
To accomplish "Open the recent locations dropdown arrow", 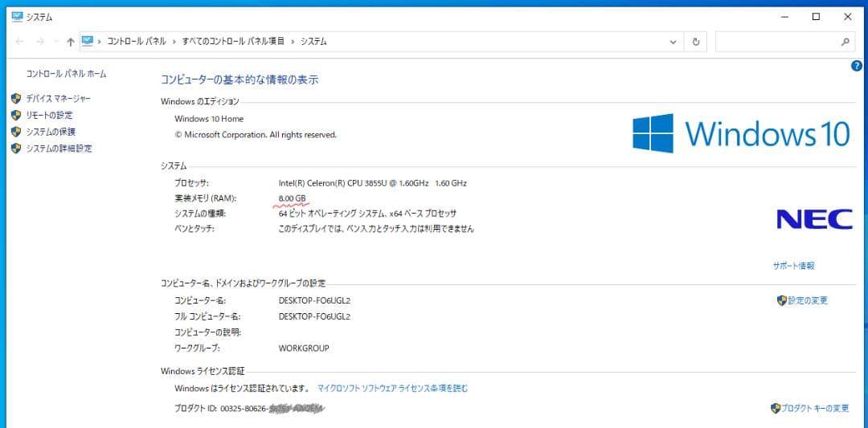I will [x=56, y=42].
